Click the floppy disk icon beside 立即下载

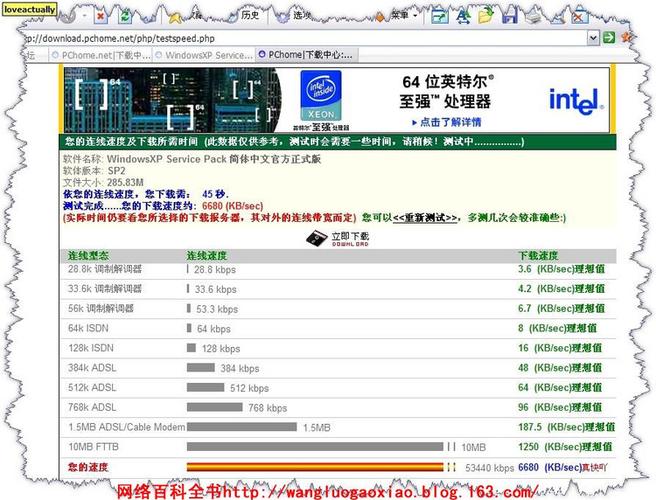click(x=317, y=238)
